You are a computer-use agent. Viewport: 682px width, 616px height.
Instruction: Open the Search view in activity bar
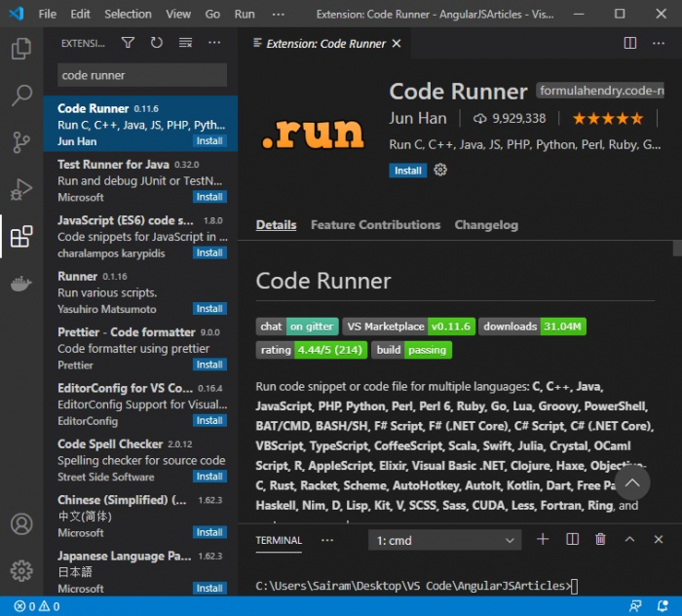(x=21, y=96)
